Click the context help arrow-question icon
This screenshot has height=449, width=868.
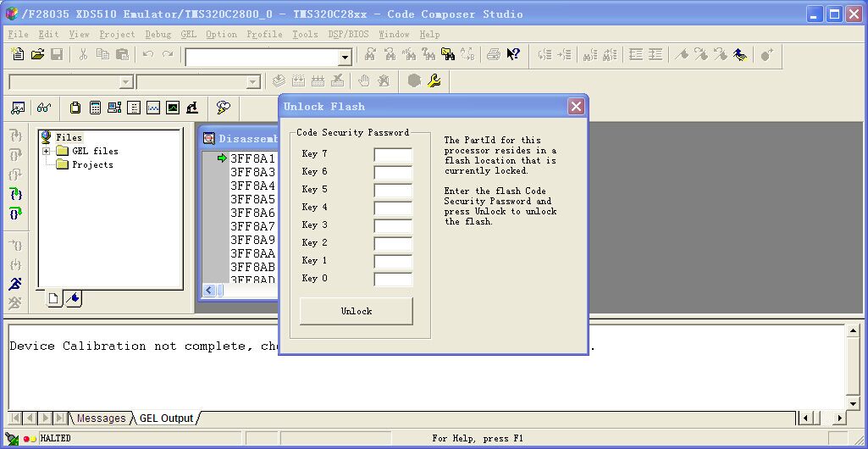(513, 54)
